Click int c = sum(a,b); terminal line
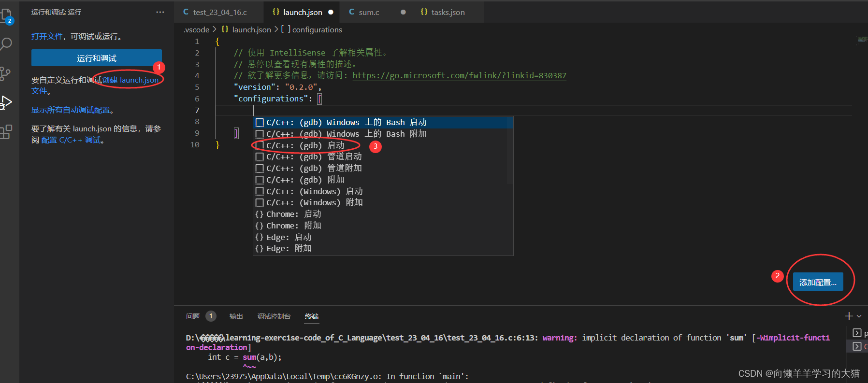 [x=245, y=357]
